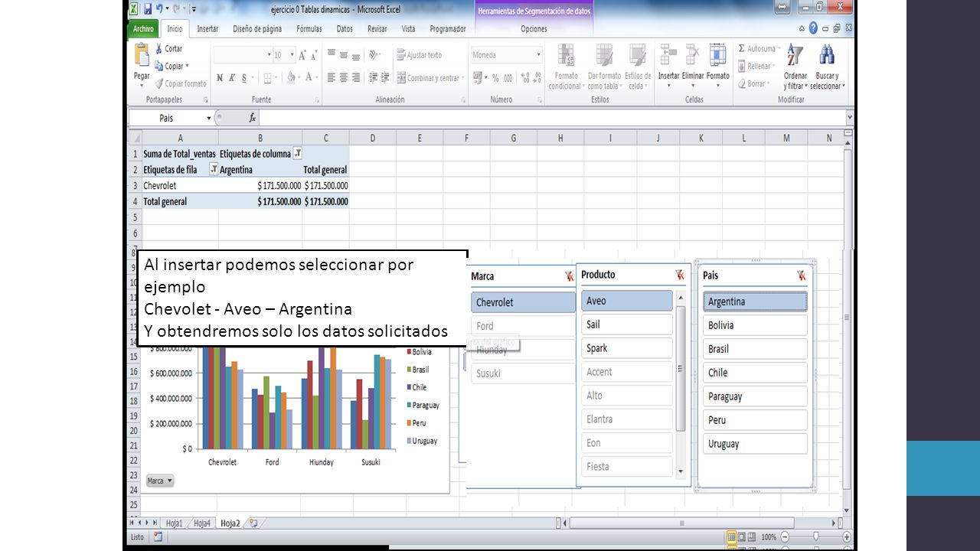Open Formato condicional in Estilos group

tap(566, 67)
